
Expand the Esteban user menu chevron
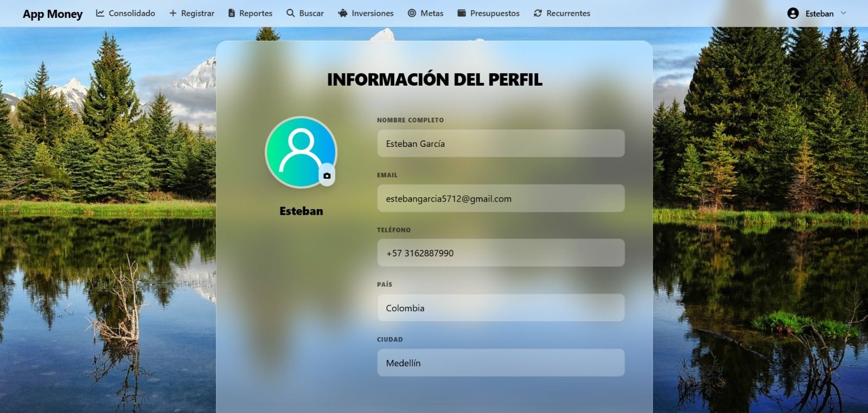coord(844,13)
